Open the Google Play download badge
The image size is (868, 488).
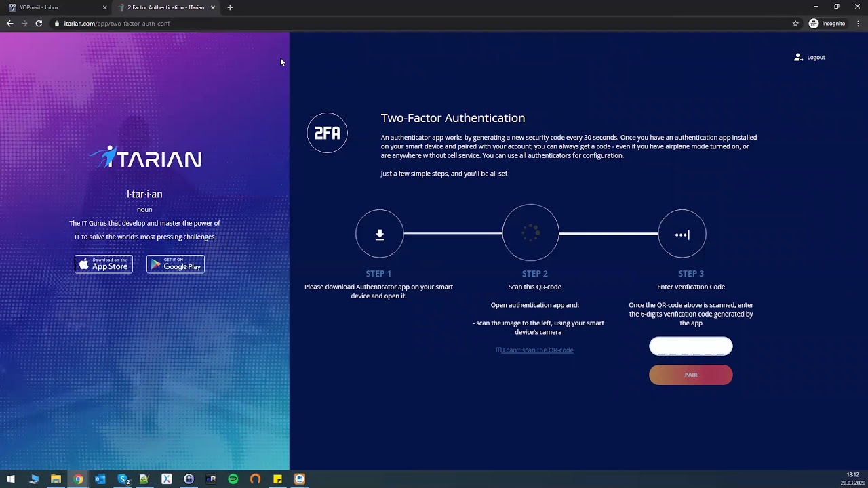(x=176, y=264)
